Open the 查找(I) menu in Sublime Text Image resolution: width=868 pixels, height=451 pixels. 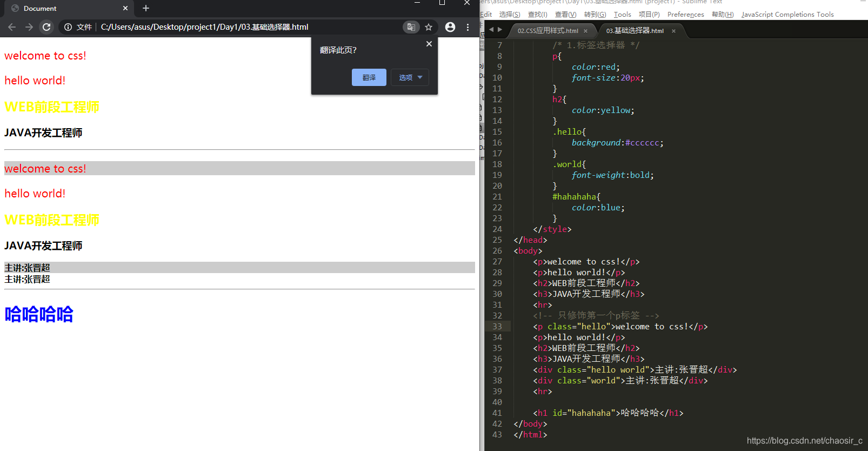coord(538,15)
